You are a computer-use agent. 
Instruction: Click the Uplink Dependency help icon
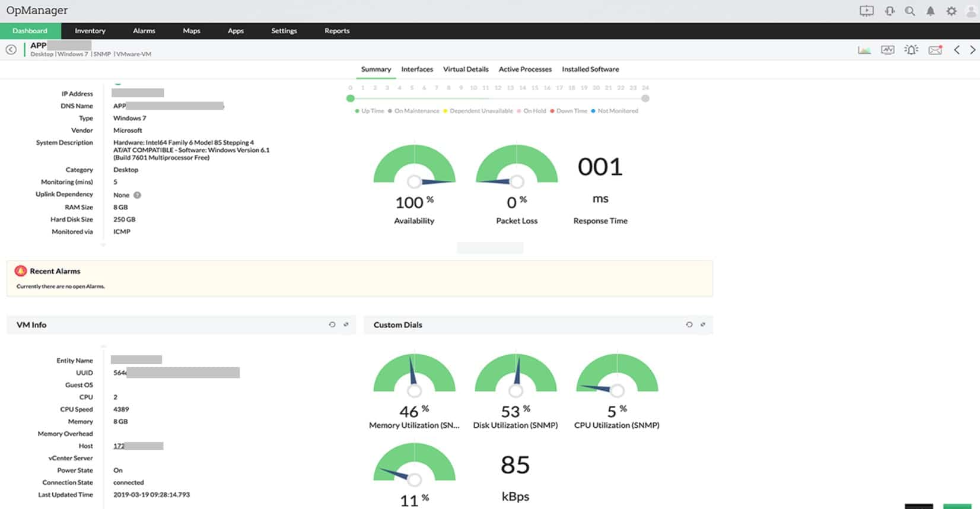[137, 195]
